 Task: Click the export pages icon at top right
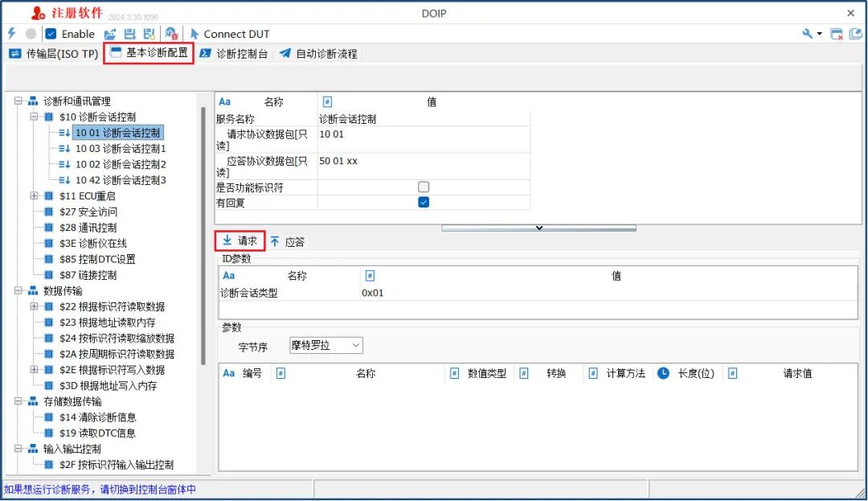coord(855,33)
